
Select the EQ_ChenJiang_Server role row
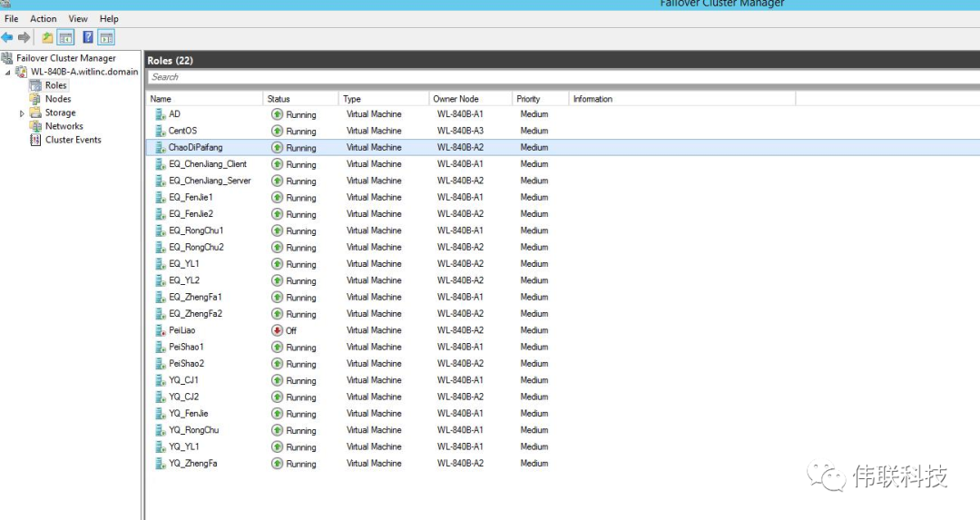pyautogui.click(x=210, y=181)
